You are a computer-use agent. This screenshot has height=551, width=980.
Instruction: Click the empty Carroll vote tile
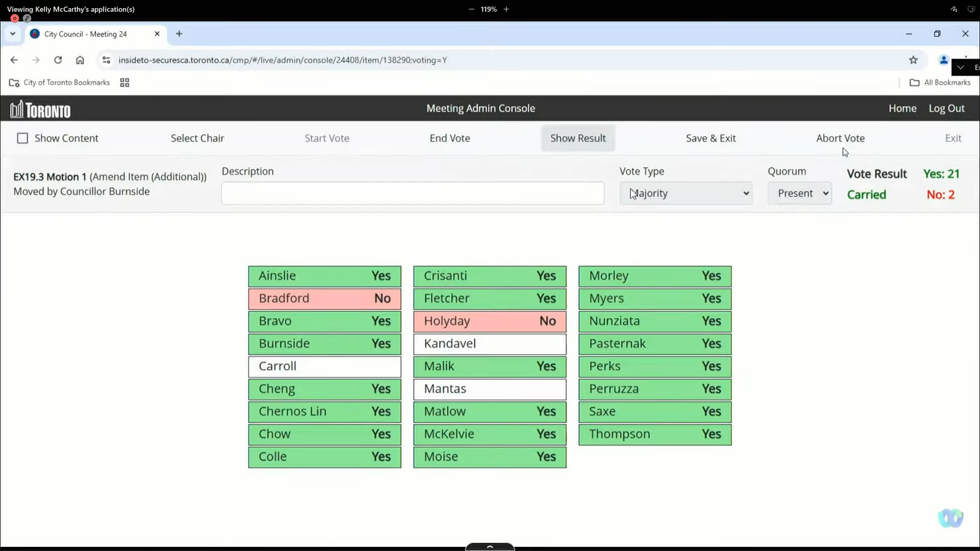325,366
